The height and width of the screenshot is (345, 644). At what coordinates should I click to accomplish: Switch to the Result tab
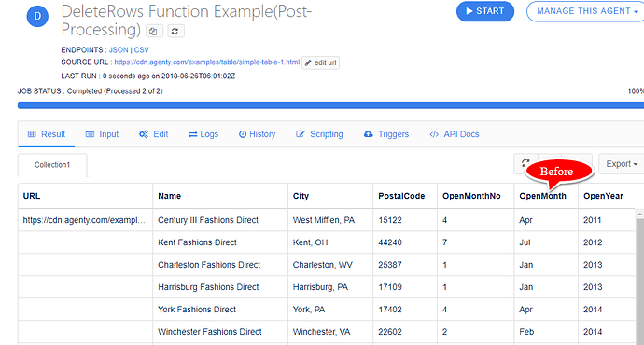[x=47, y=134]
